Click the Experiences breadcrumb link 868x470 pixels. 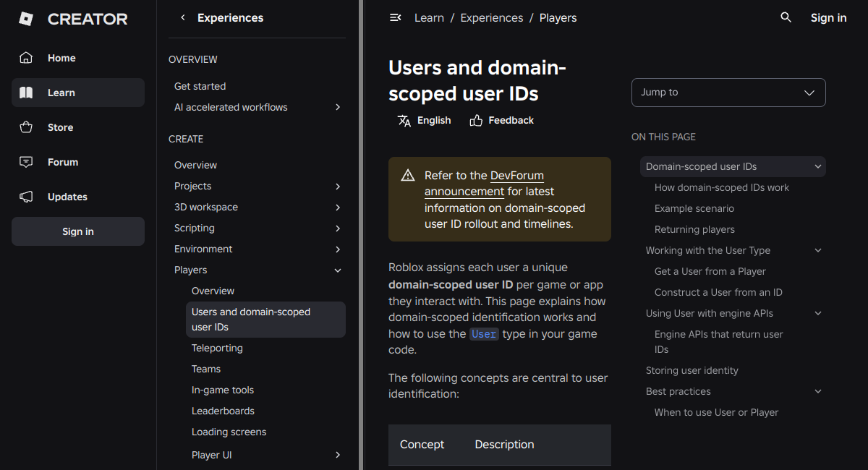click(x=492, y=17)
